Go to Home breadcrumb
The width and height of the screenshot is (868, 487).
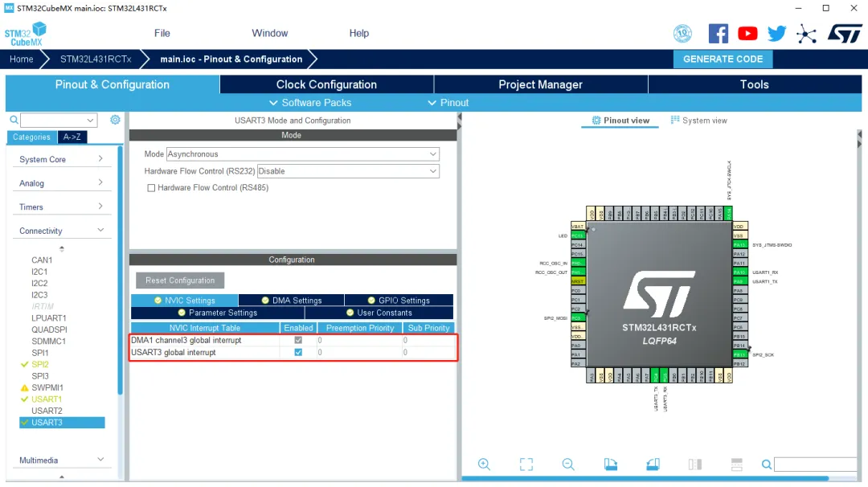[x=22, y=59]
